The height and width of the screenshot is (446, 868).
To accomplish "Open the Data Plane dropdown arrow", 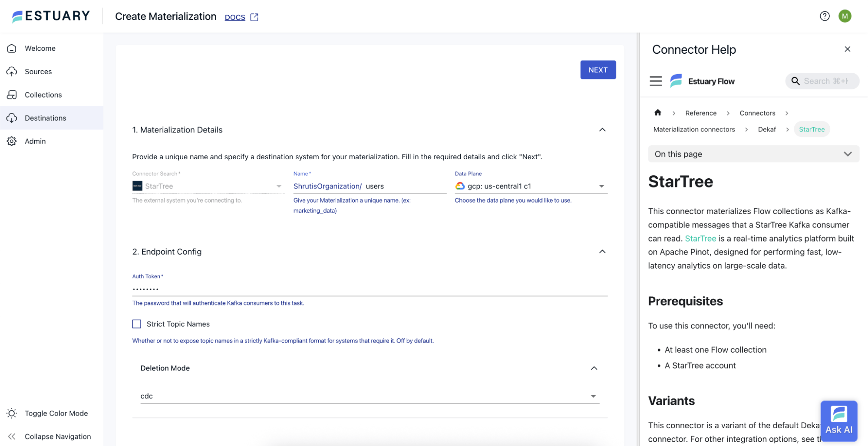I will click(x=601, y=186).
